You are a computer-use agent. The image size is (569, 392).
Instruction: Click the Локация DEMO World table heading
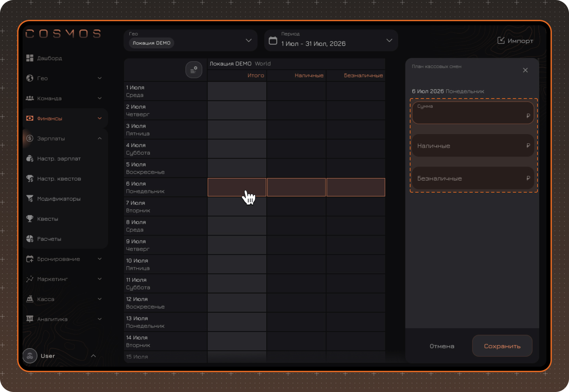pyautogui.click(x=240, y=64)
